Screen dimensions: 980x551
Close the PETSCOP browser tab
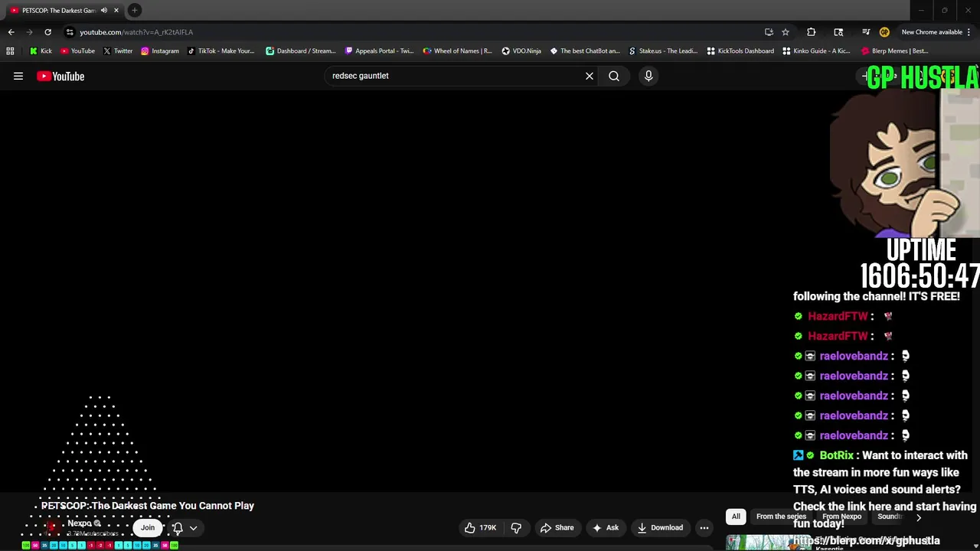(x=116, y=10)
